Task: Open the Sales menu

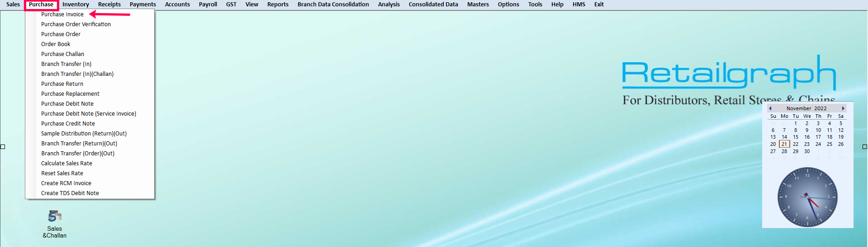Action: click(13, 5)
